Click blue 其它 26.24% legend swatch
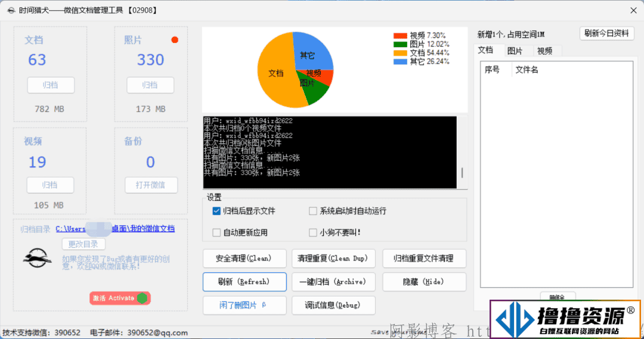The width and height of the screenshot is (644, 339). click(400, 61)
